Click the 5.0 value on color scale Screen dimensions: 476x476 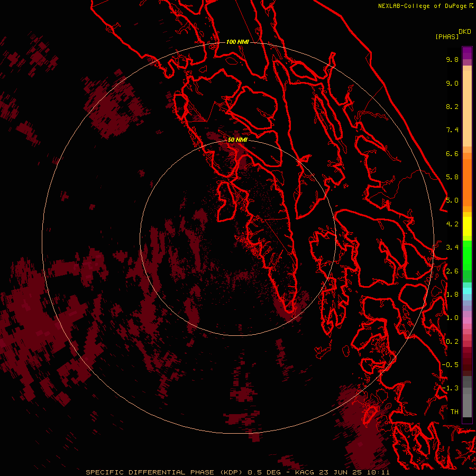[452, 200]
